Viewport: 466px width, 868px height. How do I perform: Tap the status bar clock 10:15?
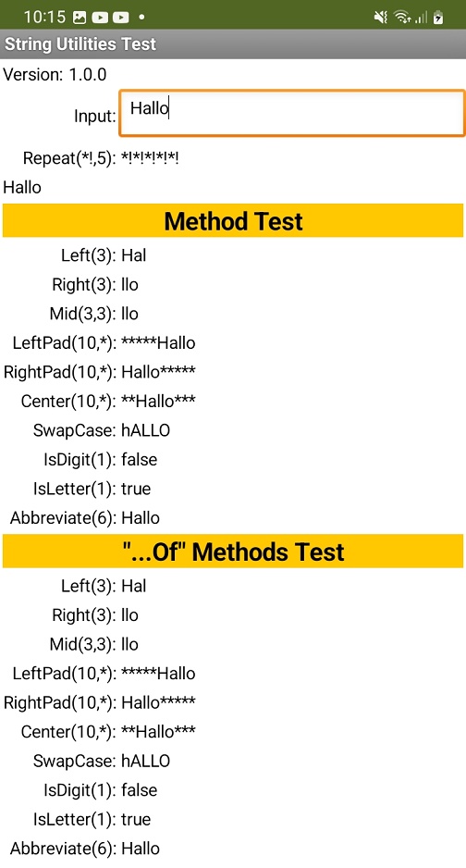(x=44, y=18)
